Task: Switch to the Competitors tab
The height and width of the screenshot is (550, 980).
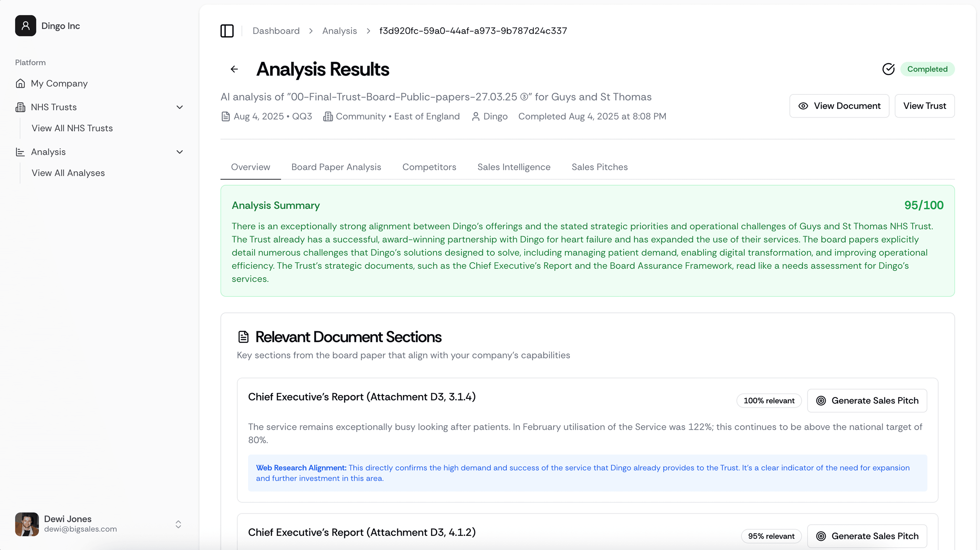Action: [x=429, y=167]
